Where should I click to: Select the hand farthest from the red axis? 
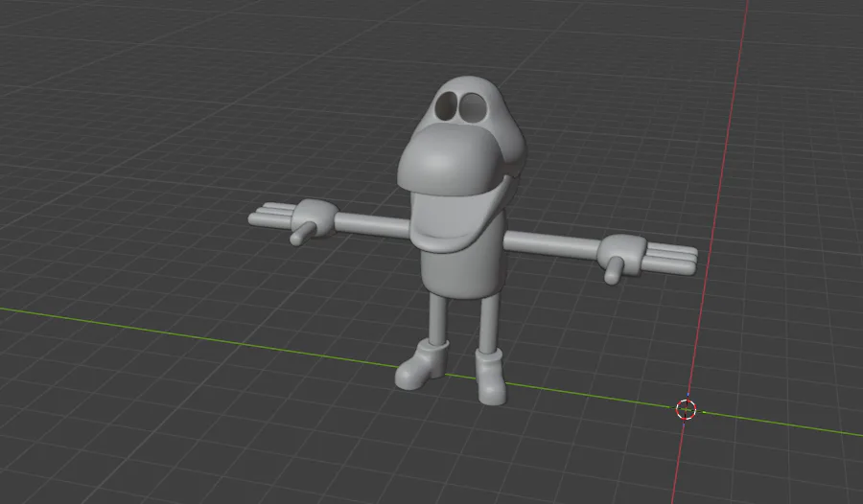pyautogui.click(x=293, y=220)
